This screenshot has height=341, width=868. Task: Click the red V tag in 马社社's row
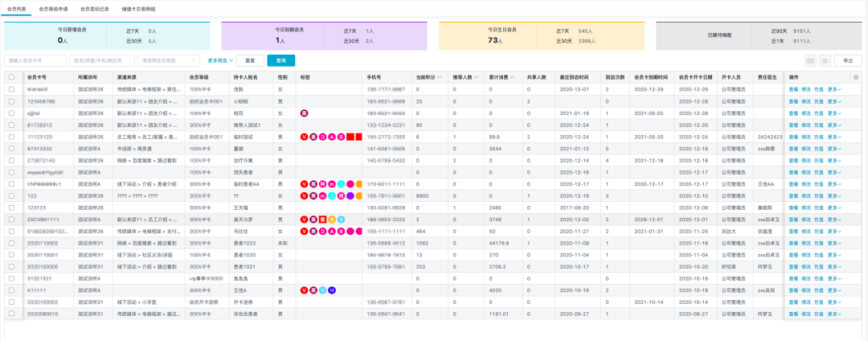click(304, 231)
